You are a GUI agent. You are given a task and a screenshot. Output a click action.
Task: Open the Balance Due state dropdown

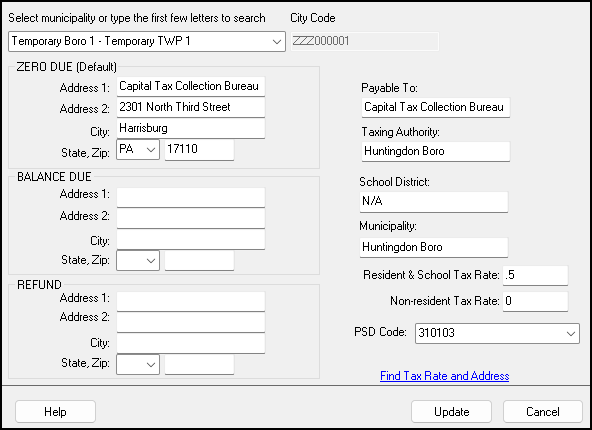[x=138, y=260]
